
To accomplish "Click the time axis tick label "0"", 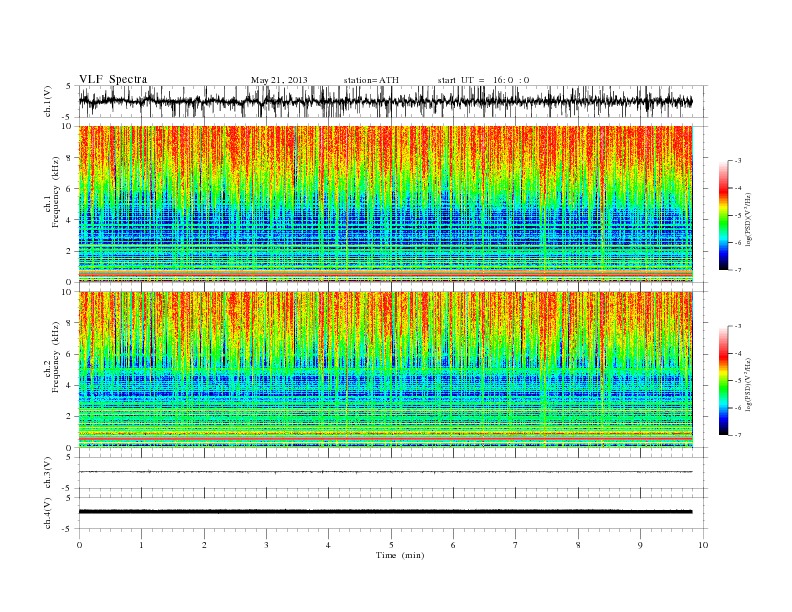I will point(79,545).
